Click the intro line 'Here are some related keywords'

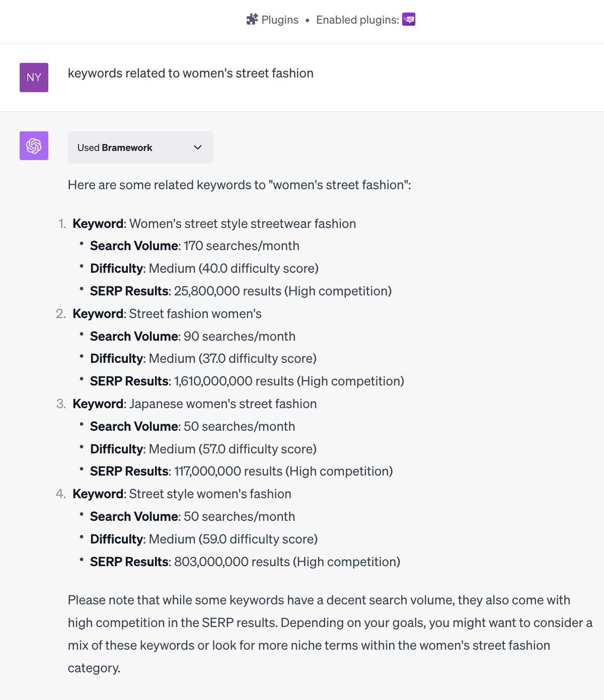pos(239,185)
